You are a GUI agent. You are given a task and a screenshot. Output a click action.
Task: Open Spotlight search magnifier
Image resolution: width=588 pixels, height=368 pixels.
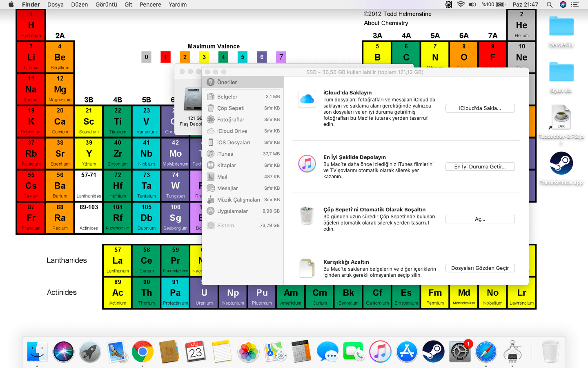point(550,4)
